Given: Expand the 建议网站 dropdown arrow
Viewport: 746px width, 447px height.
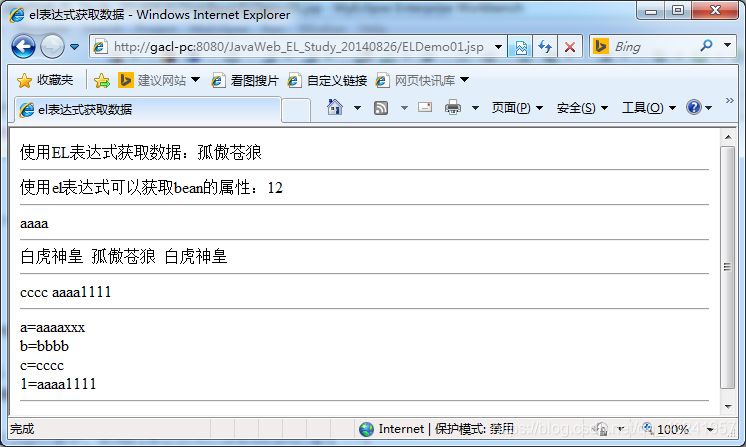Looking at the screenshot, I should [x=196, y=80].
